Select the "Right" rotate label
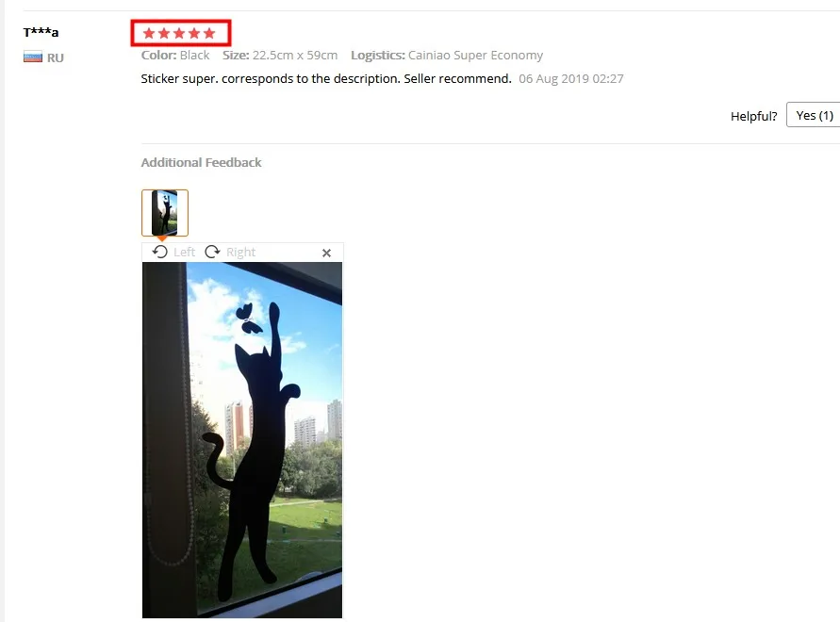Image resolution: width=840 pixels, height=622 pixels. coord(241,252)
